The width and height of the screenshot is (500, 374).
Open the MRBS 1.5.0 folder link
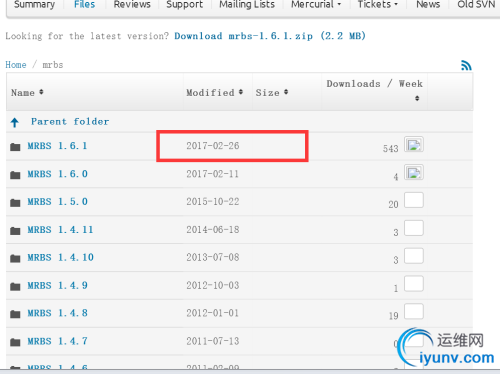[x=57, y=201]
